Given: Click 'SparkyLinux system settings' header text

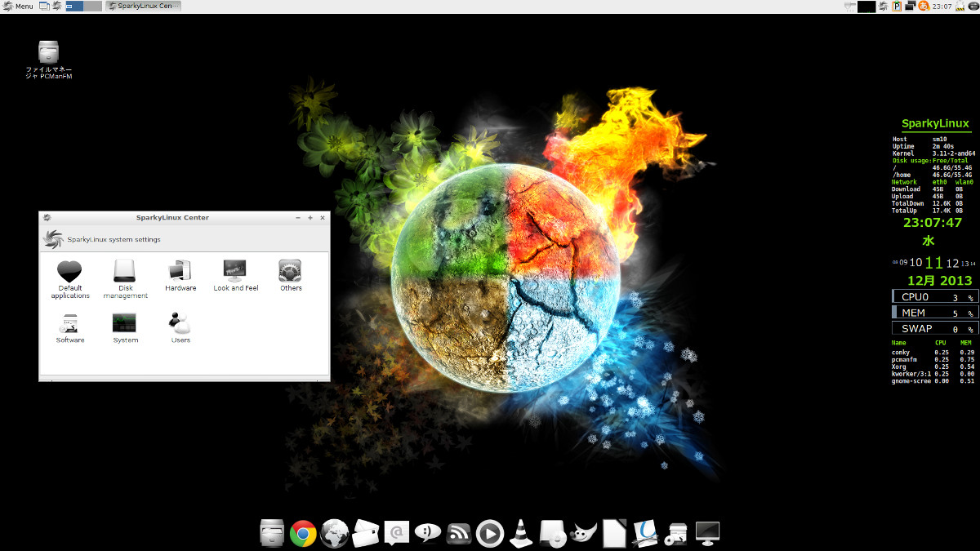Looking at the screenshot, I should point(114,239).
